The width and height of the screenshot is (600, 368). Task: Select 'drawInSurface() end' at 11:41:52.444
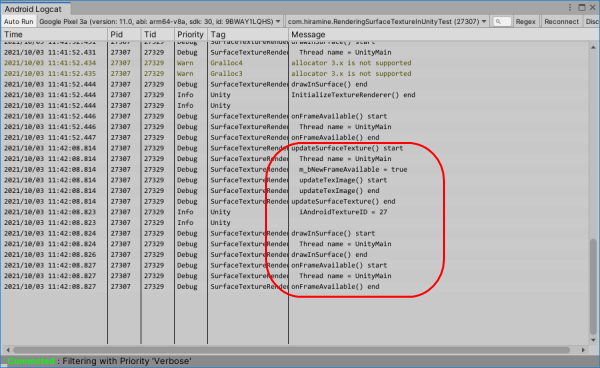pos(329,84)
